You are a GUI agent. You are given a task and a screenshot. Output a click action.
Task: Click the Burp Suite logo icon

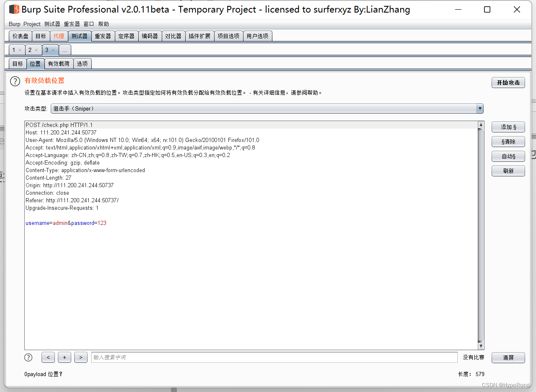[x=14, y=9]
